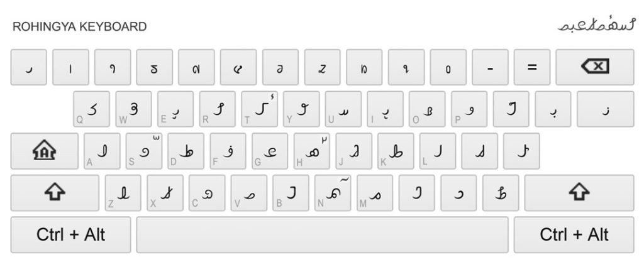Viewport: 644px width, 262px height.
Task: Toggle the Caps Lock key
Action: point(44,151)
